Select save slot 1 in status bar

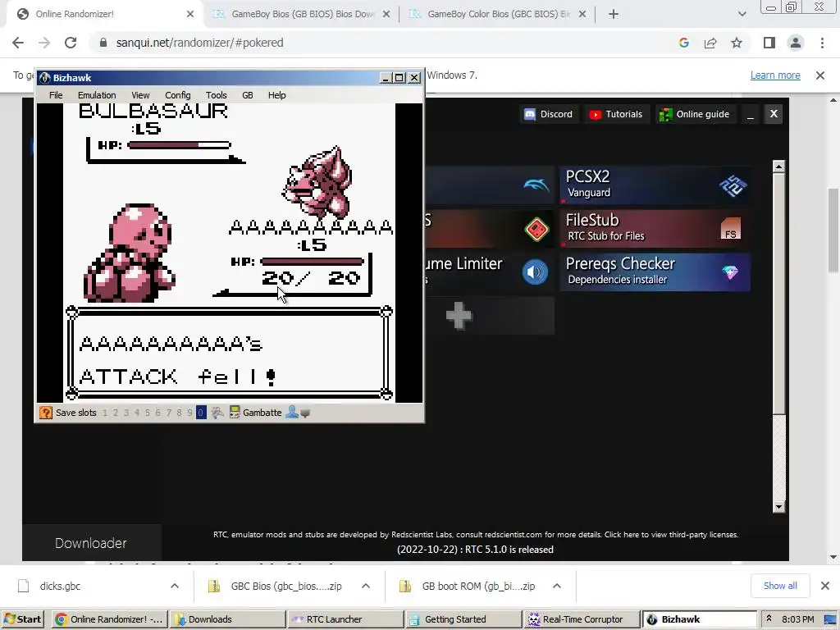[x=105, y=413]
